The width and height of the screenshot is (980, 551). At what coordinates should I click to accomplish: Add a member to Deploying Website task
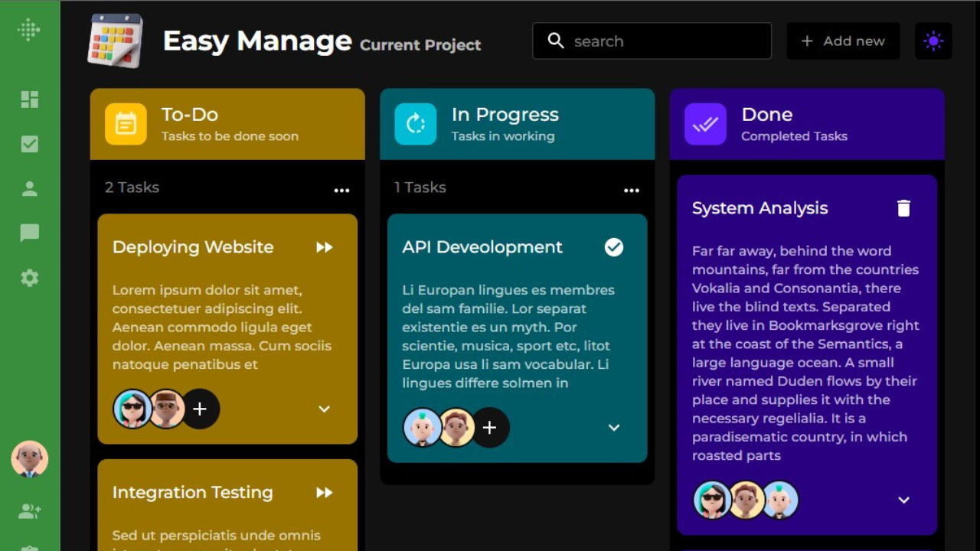(x=200, y=409)
